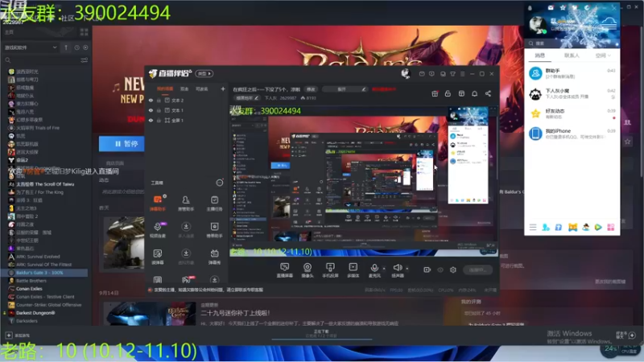Viewport: 644px width, 362px height.
Task: Open Steam library advanced filter icon
Action: [x=85, y=60]
